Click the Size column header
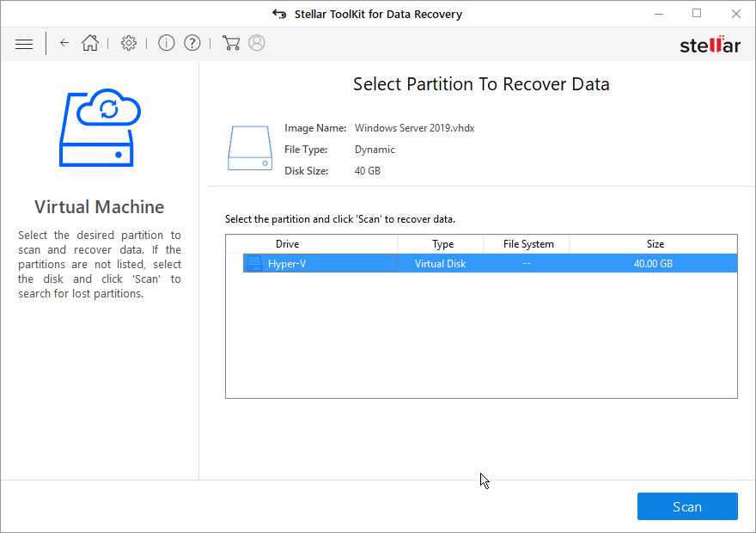This screenshot has height=533, width=756. tap(655, 244)
